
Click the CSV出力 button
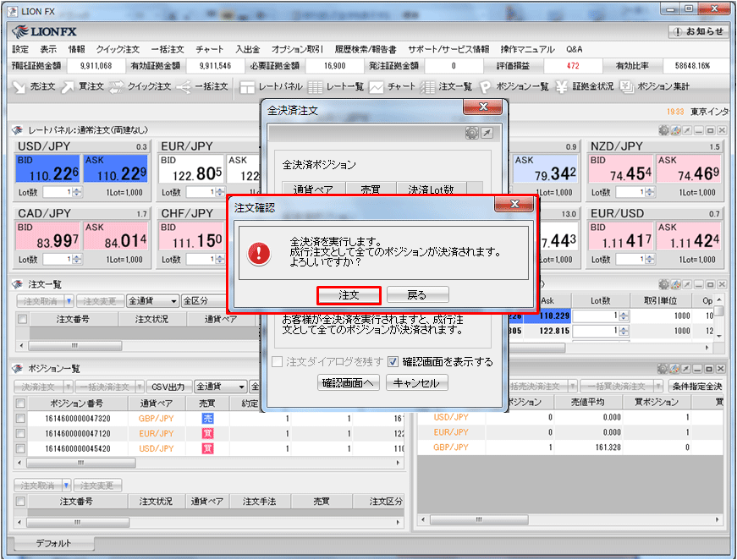pos(168,387)
